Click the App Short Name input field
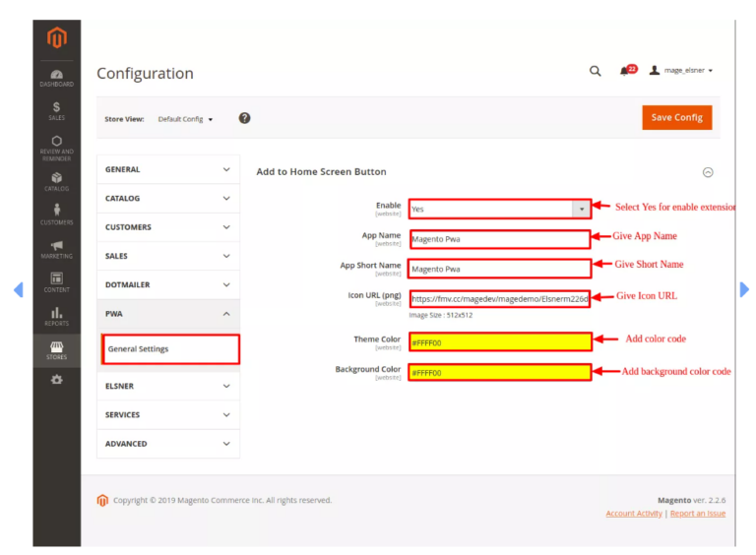Viewport: 756px width, 555px height. (500, 269)
